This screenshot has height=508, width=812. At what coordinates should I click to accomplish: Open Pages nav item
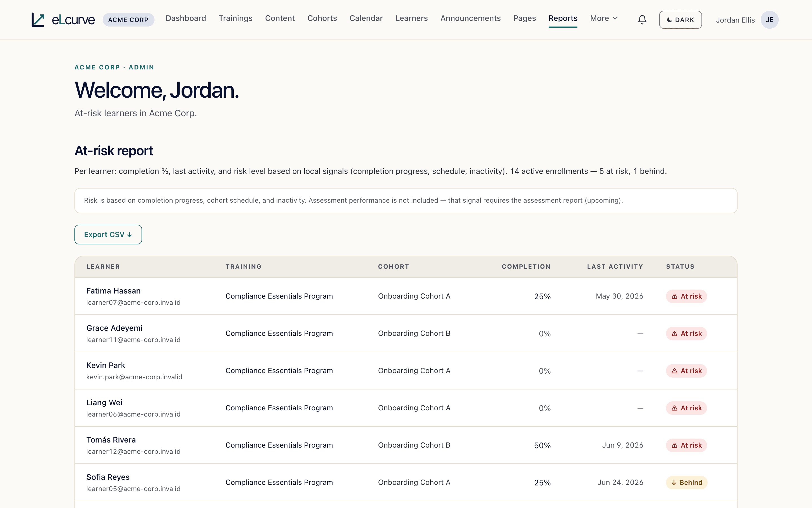[x=524, y=18]
